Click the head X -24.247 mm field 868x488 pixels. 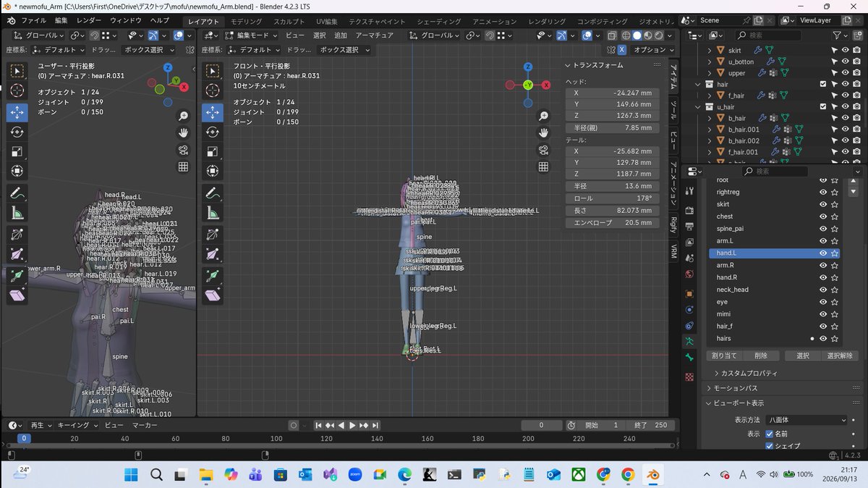point(612,93)
